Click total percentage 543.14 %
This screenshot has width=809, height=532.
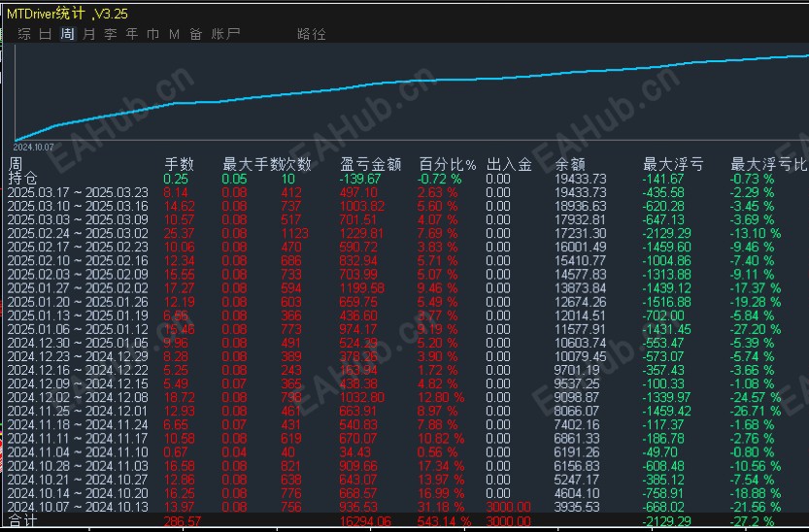tap(443, 521)
